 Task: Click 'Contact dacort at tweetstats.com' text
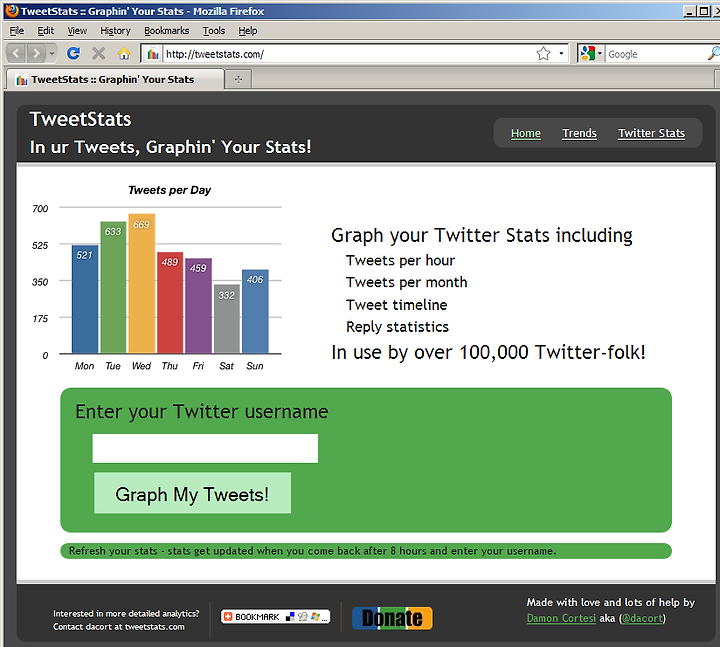coord(119,627)
